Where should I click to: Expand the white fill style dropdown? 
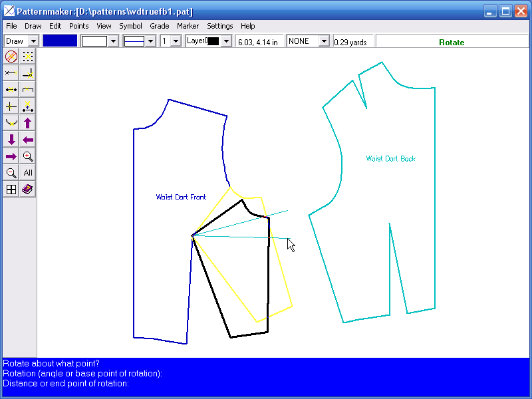coord(113,41)
